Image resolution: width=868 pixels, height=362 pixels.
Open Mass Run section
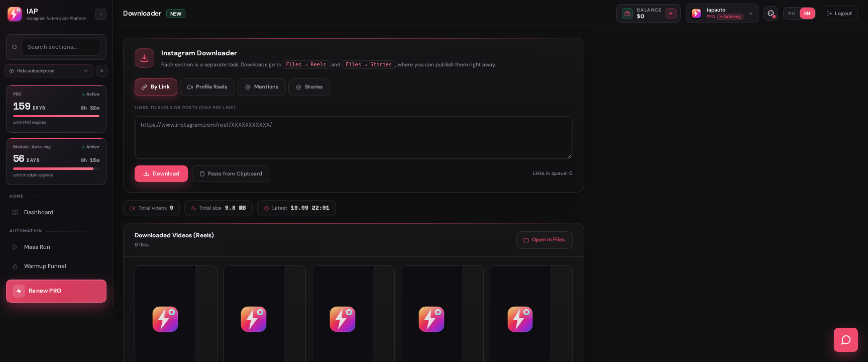(x=56, y=247)
